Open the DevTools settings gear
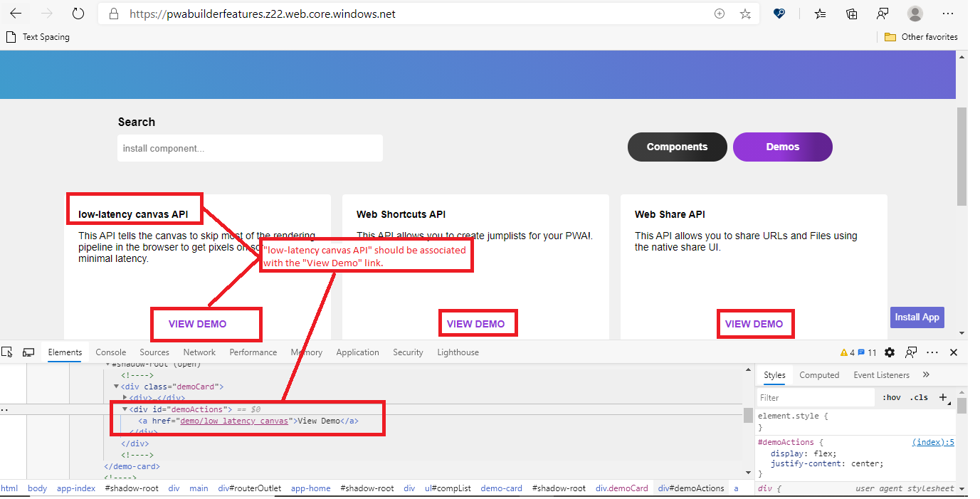 889,352
